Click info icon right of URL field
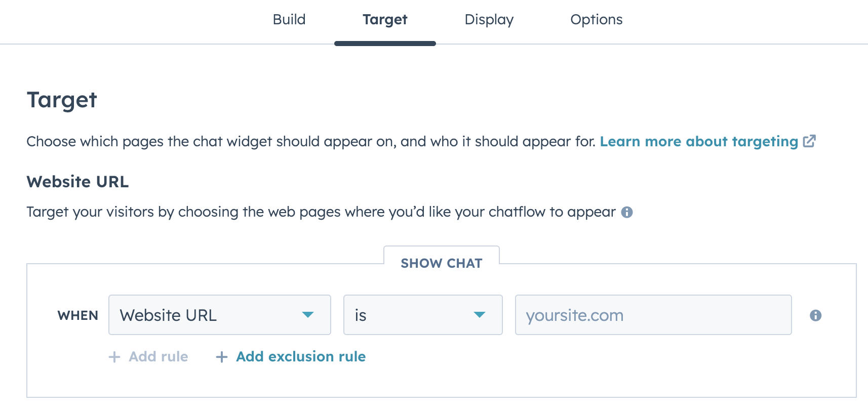Viewport: 868px width, 412px height. click(x=815, y=315)
